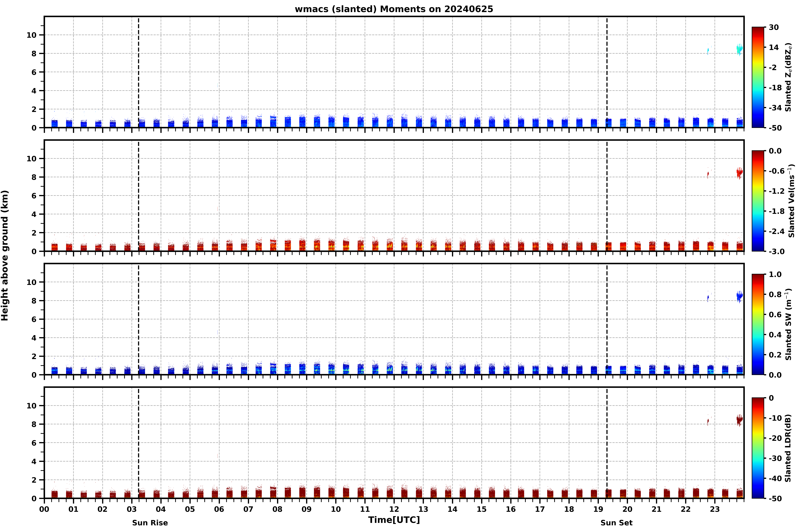Click the Slanted SW colorbar
Viewport: 801px width, 532px height.
click(x=758, y=324)
